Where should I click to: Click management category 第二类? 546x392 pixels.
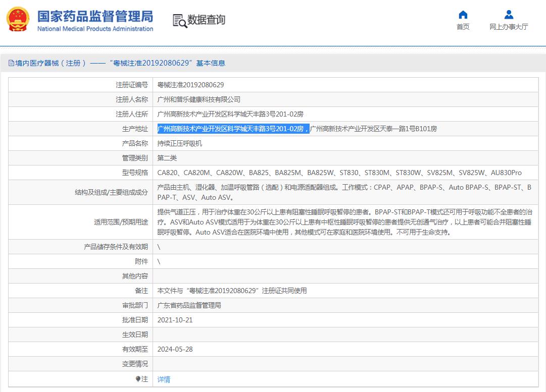[x=167, y=158]
